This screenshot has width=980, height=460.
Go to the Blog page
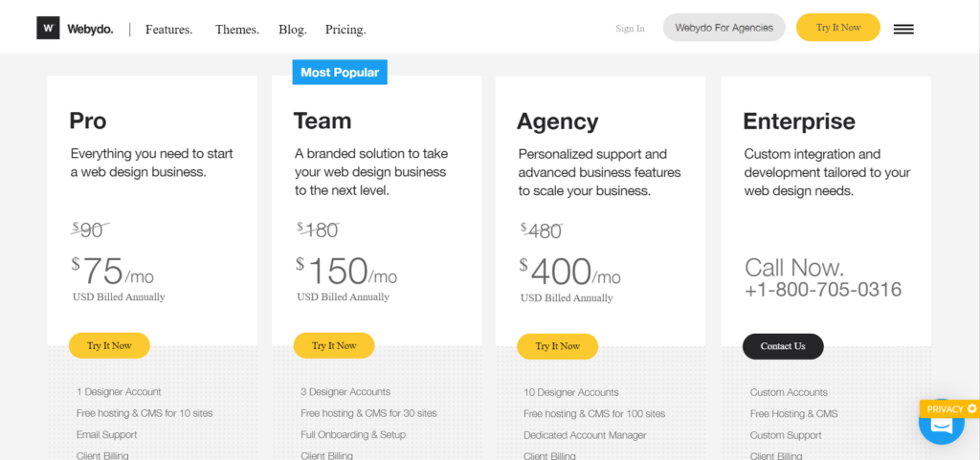293,30
